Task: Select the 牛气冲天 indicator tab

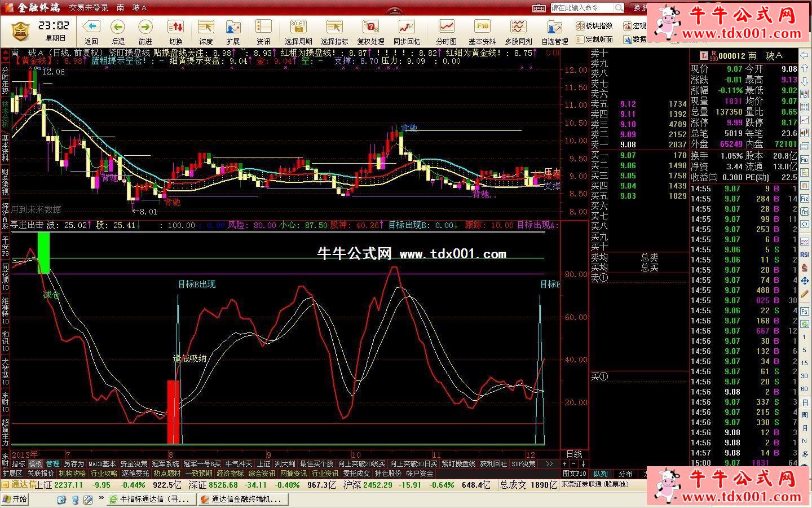Action: point(239,463)
